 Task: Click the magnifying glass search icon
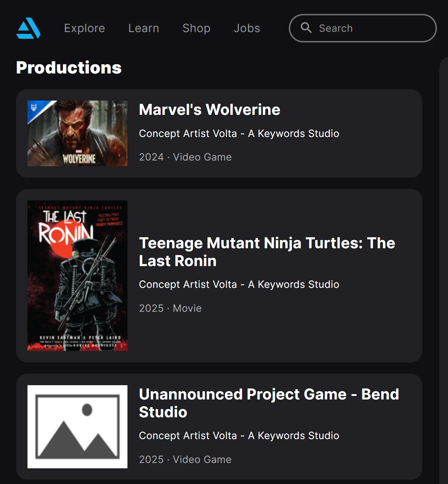tap(306, 27)
